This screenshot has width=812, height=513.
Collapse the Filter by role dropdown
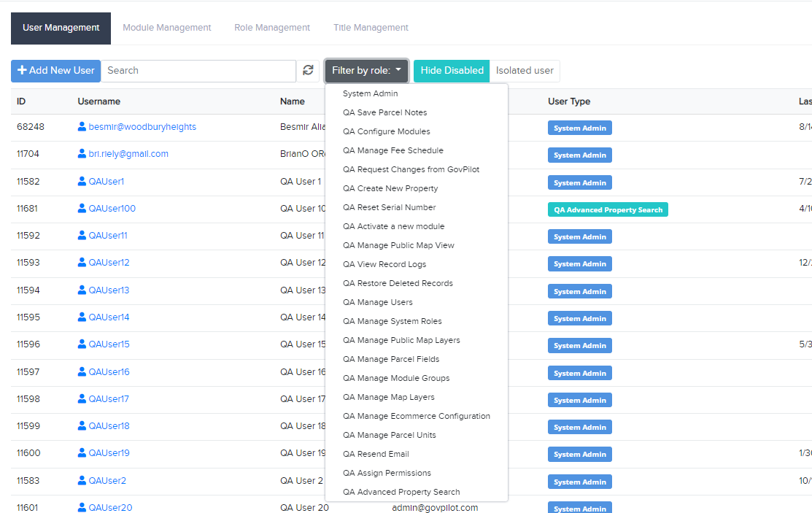366,71
